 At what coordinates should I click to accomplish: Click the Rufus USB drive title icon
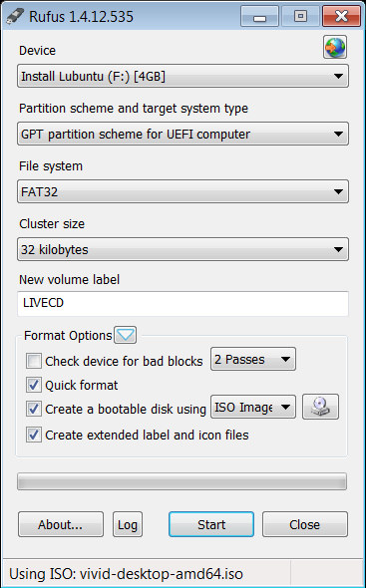coord(14,16)
